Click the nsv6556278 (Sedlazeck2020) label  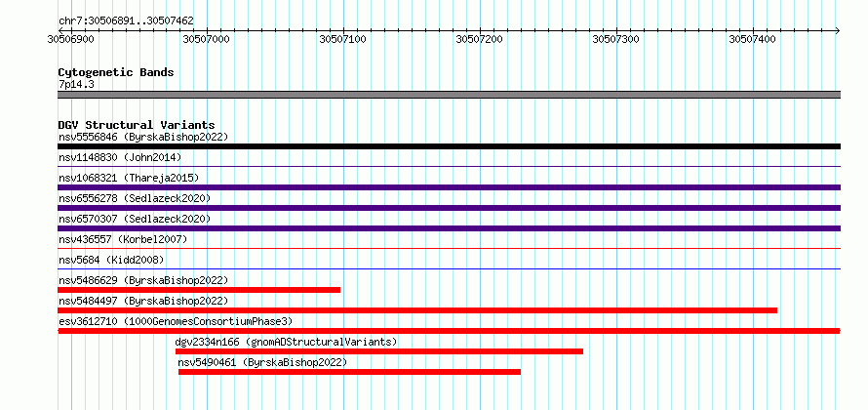pyautogui.click(x=135, y=198)
